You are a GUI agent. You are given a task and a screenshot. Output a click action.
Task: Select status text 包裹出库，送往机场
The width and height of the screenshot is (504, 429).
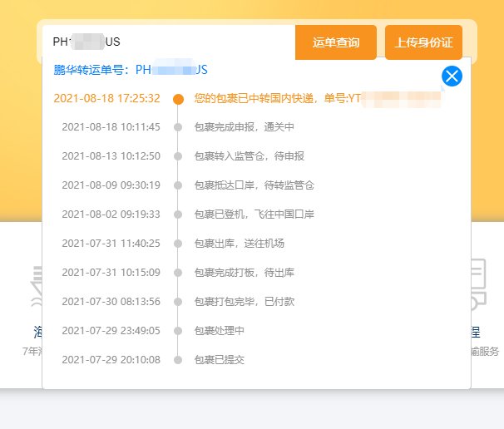[240, 244]
